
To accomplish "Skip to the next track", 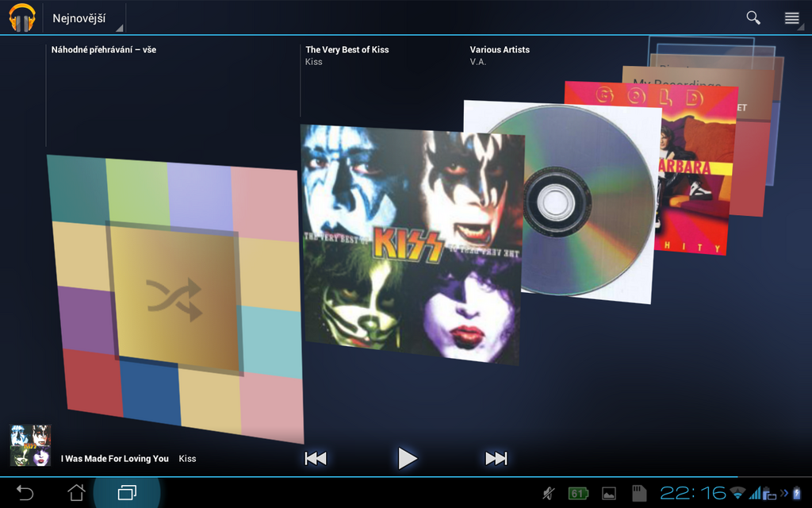I will (496, 458).
